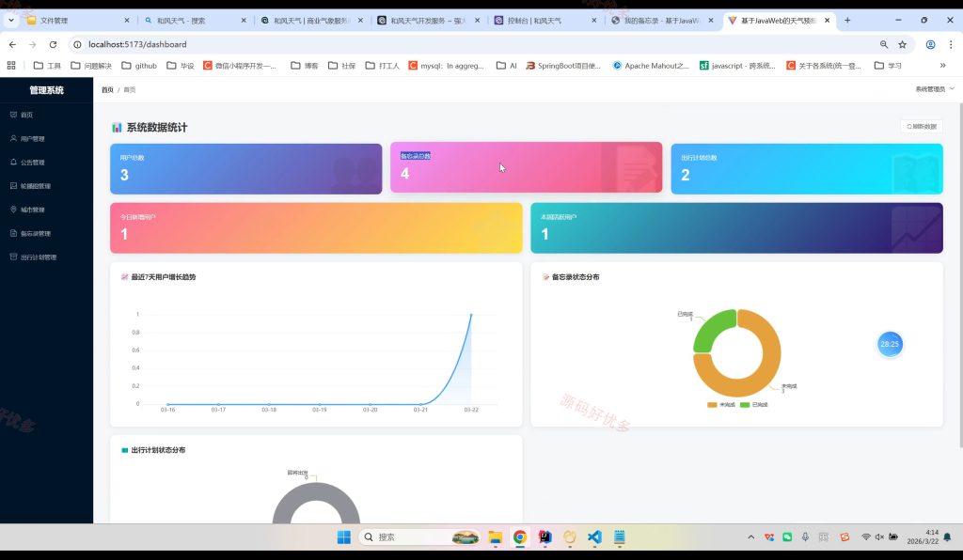
Task: Open the SpringBoot项目 bookmark
Action: point(563,66)
